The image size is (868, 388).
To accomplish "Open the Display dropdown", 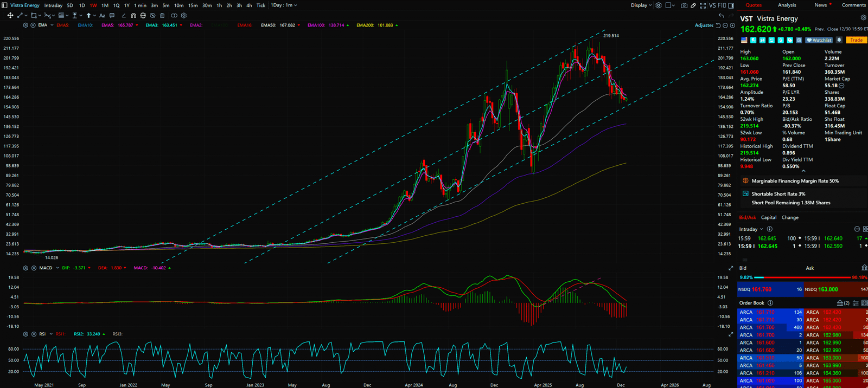I will (x=641, y=5).
